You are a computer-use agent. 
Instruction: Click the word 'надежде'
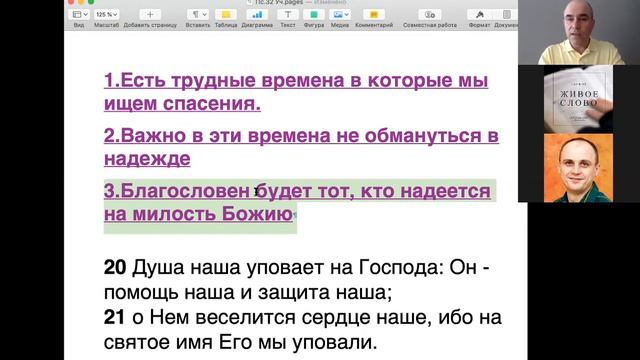(x=147, y=158)
